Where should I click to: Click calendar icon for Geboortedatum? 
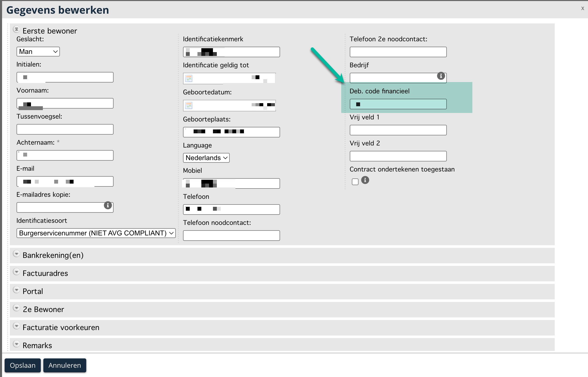point(189,105)
